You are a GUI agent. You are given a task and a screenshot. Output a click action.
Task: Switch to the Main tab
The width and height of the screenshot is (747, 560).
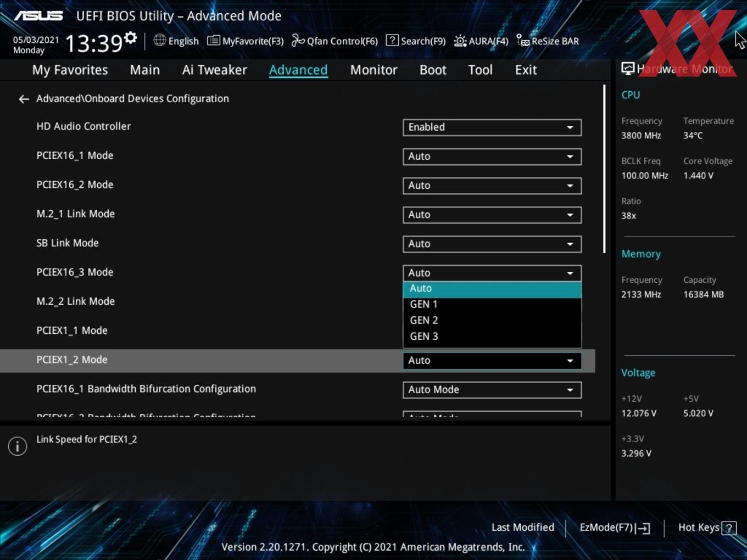tap(145, 70)
